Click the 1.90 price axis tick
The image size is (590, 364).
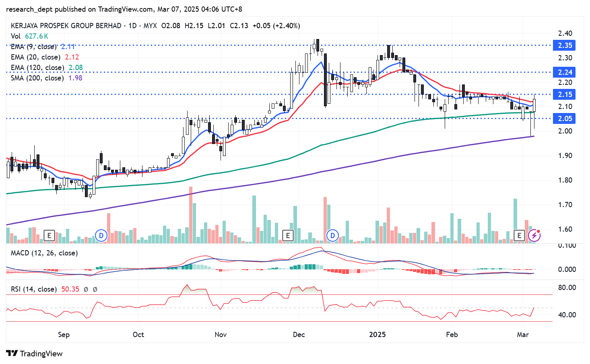(x=565, y=156)
